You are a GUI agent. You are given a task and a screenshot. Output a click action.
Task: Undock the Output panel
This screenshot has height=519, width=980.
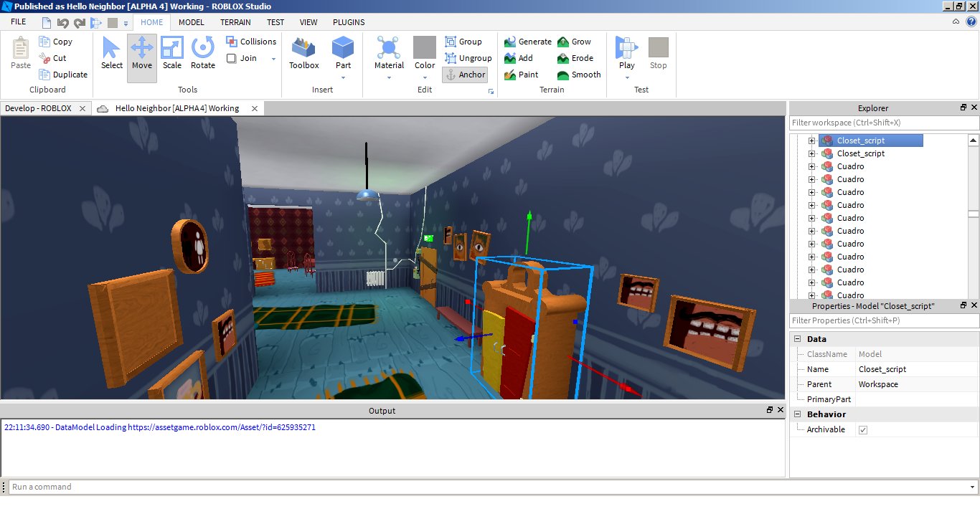pos(769,410)
